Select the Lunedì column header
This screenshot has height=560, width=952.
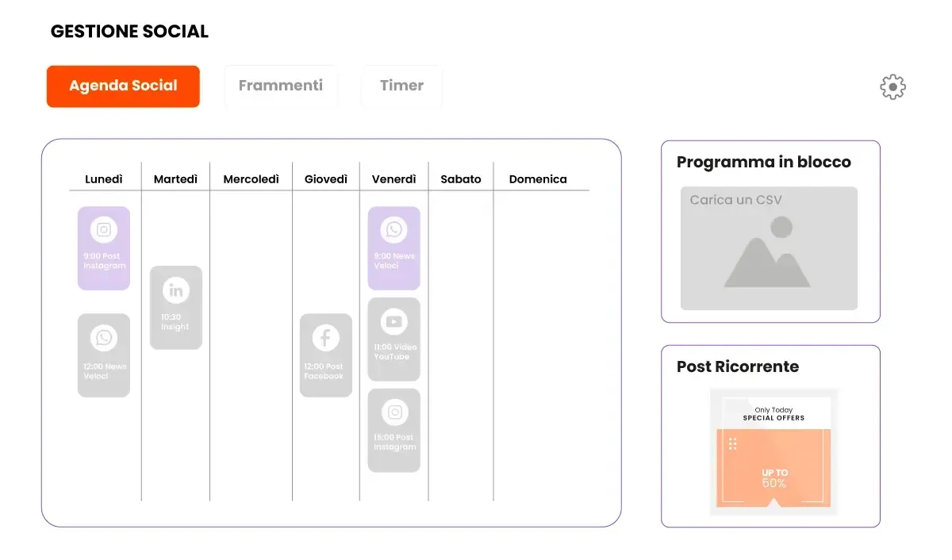pos(104,179)
